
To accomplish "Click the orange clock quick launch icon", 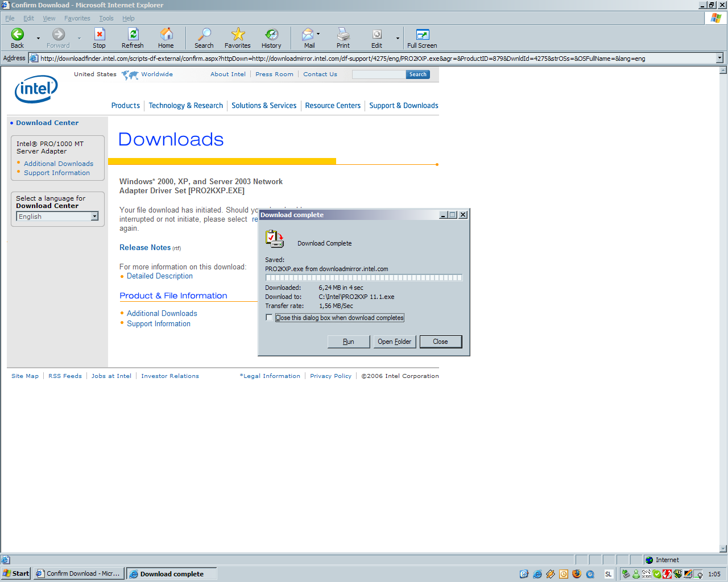I will (564, 574).
